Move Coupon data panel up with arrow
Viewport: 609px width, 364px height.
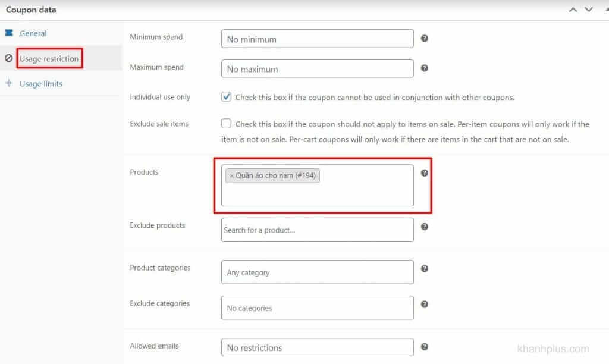tap(573, 10)
